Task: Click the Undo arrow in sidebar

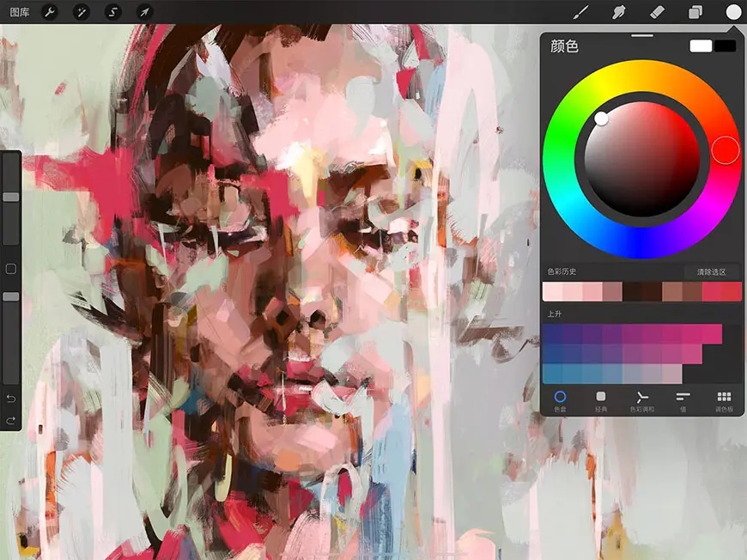Action: (x=11, y=399)
